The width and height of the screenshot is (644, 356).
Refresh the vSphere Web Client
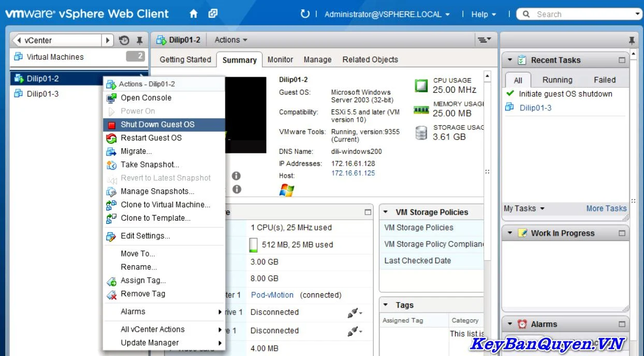305,14
